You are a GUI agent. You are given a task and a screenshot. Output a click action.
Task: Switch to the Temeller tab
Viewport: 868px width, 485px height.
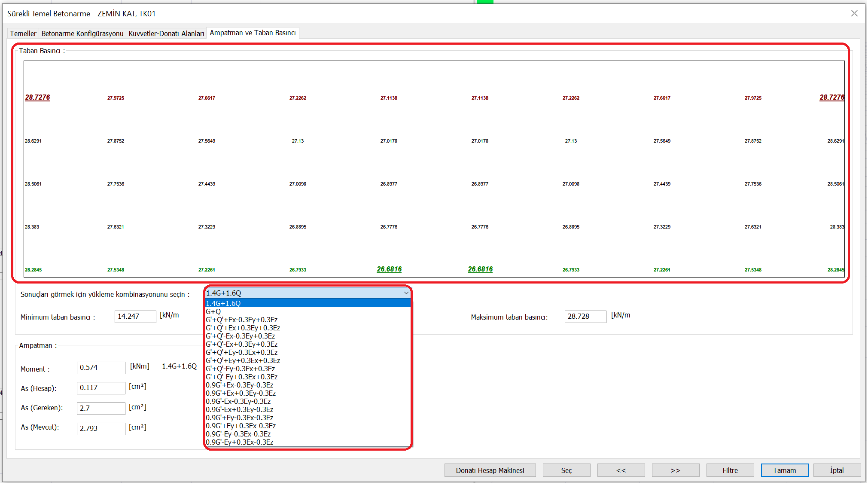(x=23, y=34)
